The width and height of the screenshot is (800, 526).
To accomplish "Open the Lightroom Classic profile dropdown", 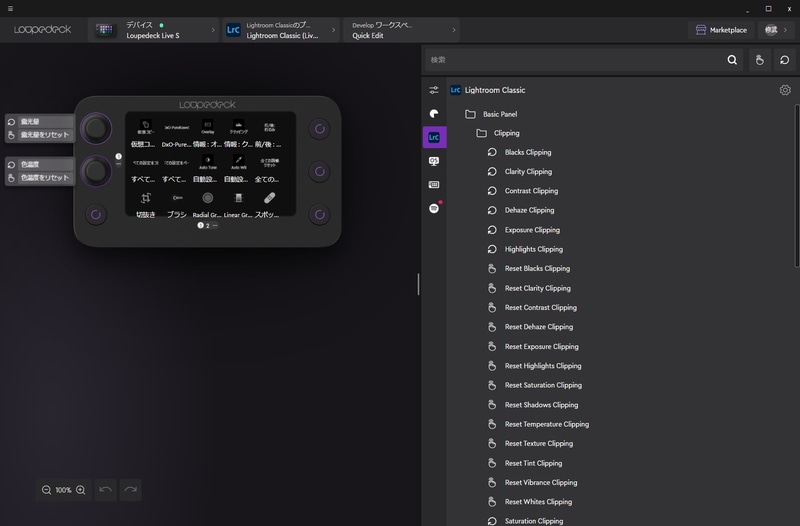I will tap(281, 30).
